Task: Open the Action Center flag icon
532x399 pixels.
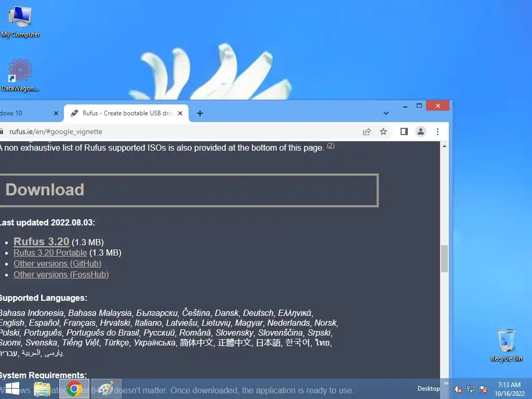Action: click(483, 389)
